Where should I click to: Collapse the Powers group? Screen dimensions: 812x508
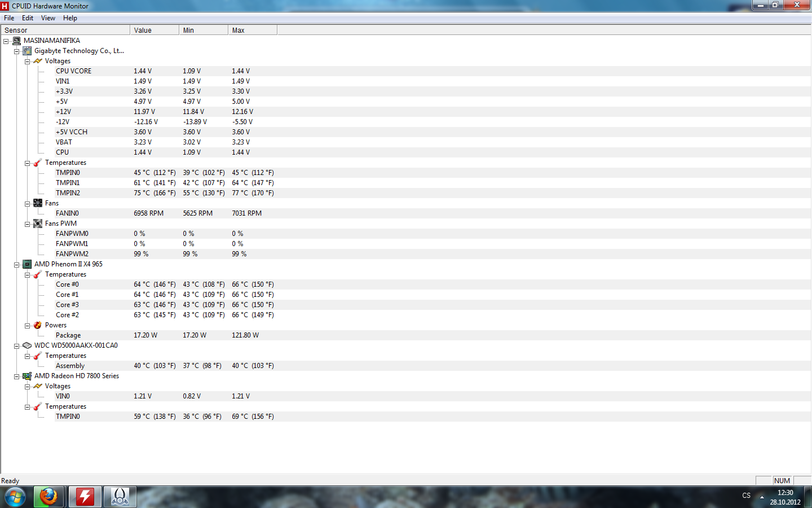(x=28, y=326)
